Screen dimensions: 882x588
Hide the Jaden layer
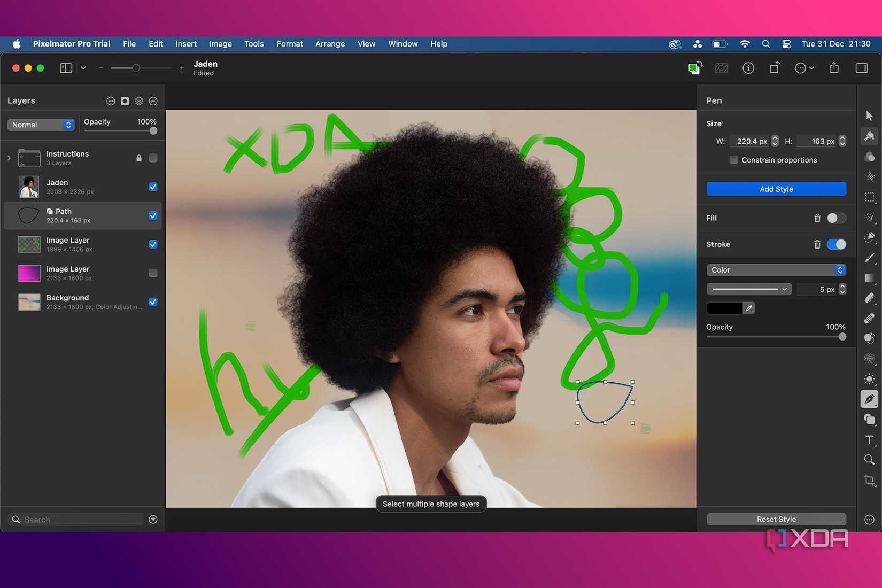coord(153,187)
